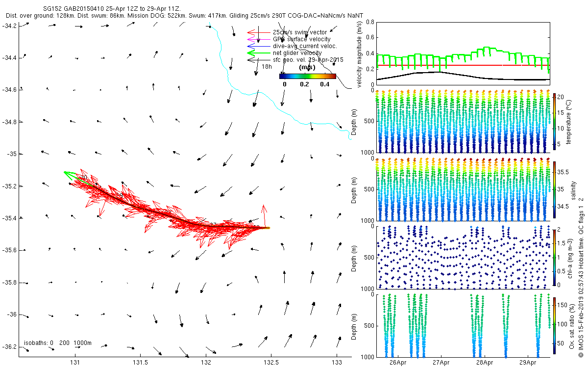
Task: Click latitude tick label -34.6
Action: [x=9, y=90]
